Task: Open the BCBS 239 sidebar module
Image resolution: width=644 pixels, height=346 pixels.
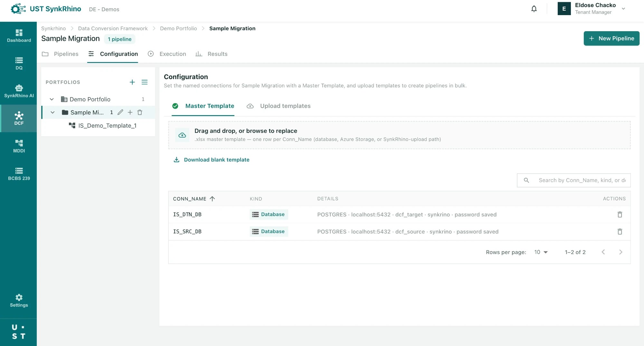Action: coord(19,174)
